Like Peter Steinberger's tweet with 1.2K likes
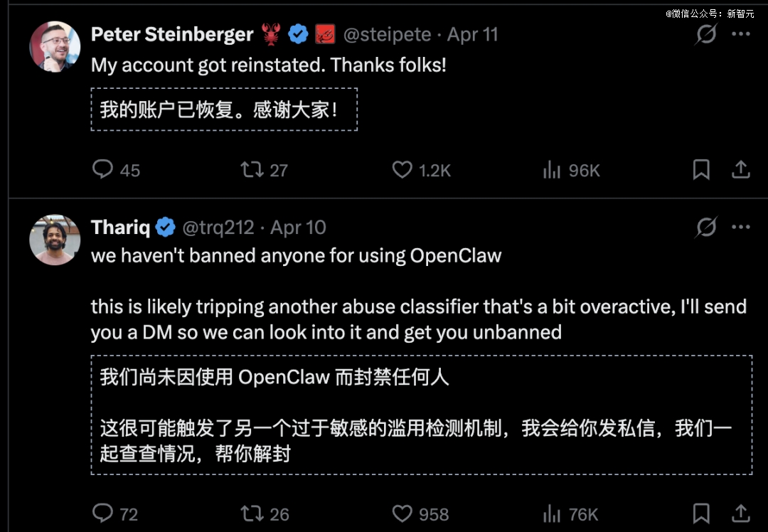768x532 pixels. [x=402, y=169]
